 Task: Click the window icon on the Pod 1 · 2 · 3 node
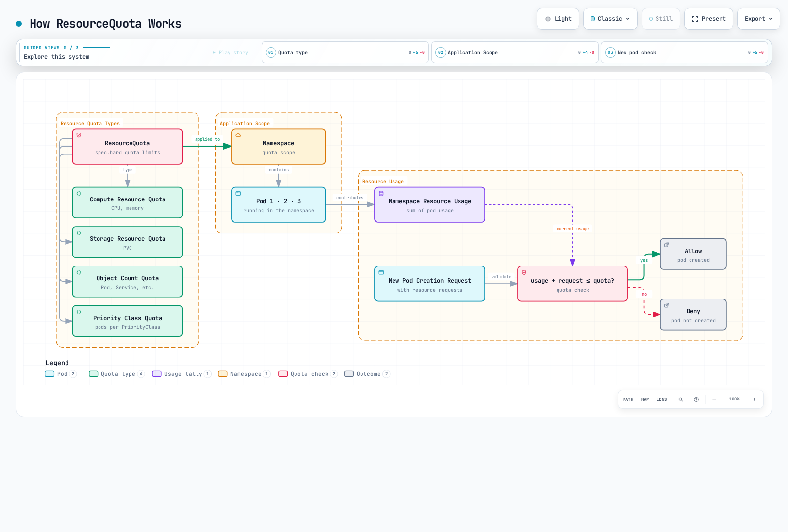tap(238, 193)
